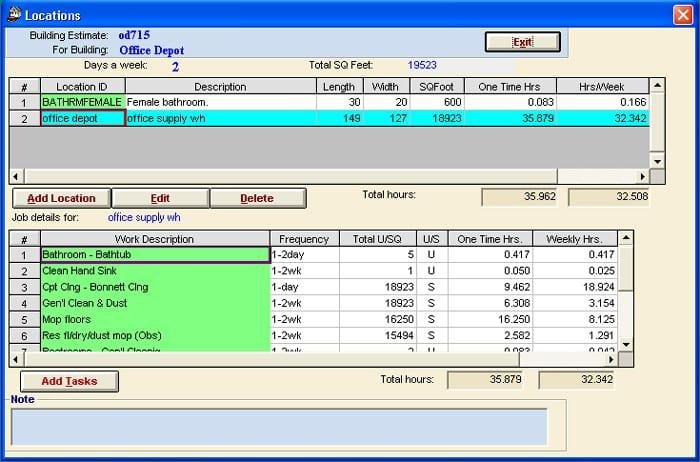Viewport: 700px width, 462px height.
Task: Select the Bathroom - Bathtub task
Action: tap(155, 255)
